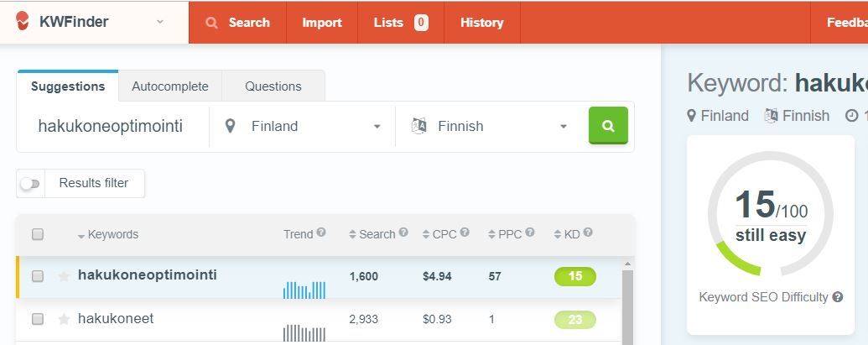868x345 pixels.
Task: Click the Finland pin icon in keyword panel
Action: [x=691, y=116]
